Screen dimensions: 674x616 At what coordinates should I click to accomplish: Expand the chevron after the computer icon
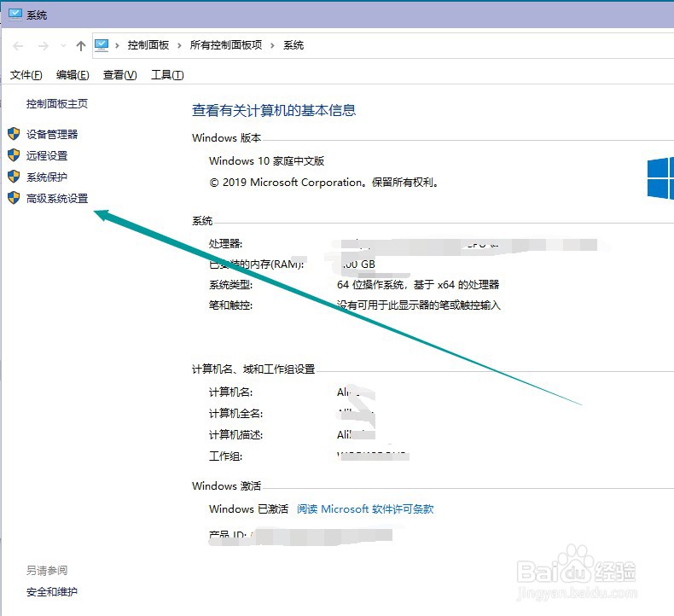pyautogui.click(x=117, y=45)
